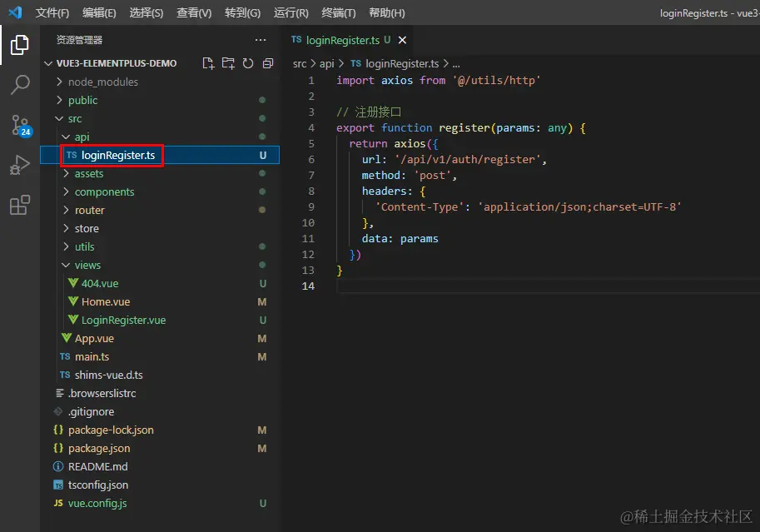
Task: Open .browserslistrc file
Action: pos(160,393)
